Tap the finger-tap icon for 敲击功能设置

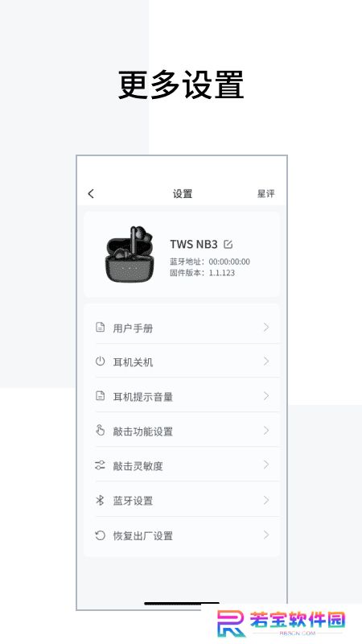(100, 431)
